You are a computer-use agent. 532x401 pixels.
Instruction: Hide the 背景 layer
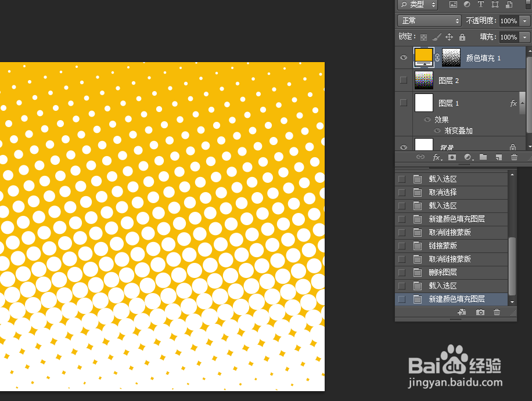[404, 147]
